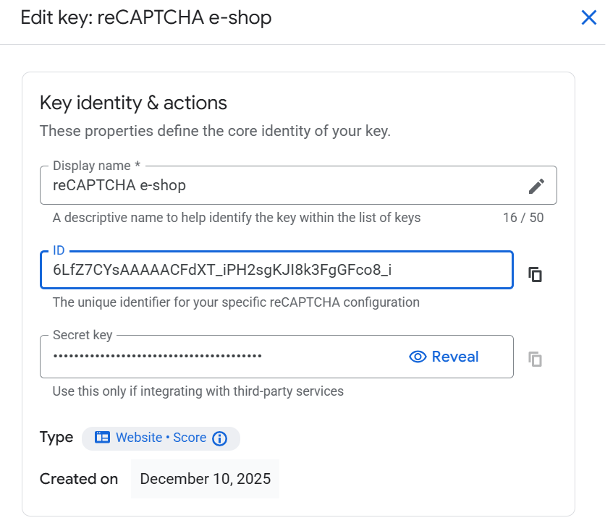Click the "Created on" label
Screen dimensions: 606x524
click(x=79, y=479)
